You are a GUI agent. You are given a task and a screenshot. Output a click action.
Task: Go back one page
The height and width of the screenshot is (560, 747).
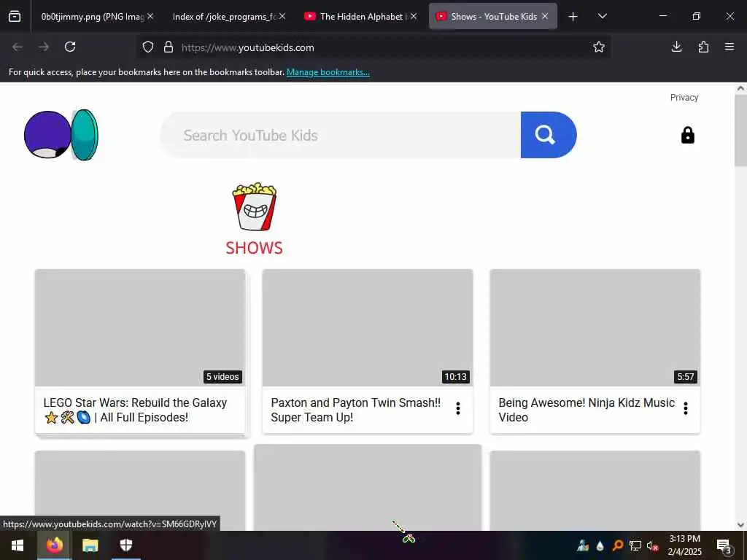pyautogui.click(x=18, y=47)
